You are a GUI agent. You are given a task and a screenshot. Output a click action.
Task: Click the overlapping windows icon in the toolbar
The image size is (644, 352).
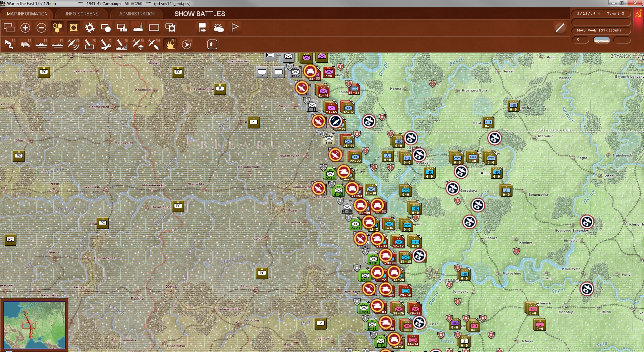coord(9,27)
